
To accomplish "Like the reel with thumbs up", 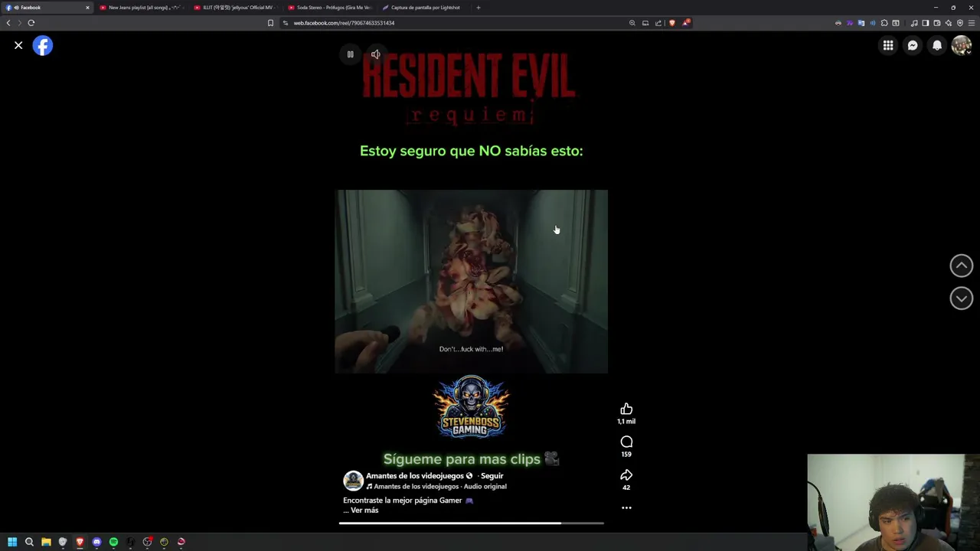I will (x=626, y=409).
